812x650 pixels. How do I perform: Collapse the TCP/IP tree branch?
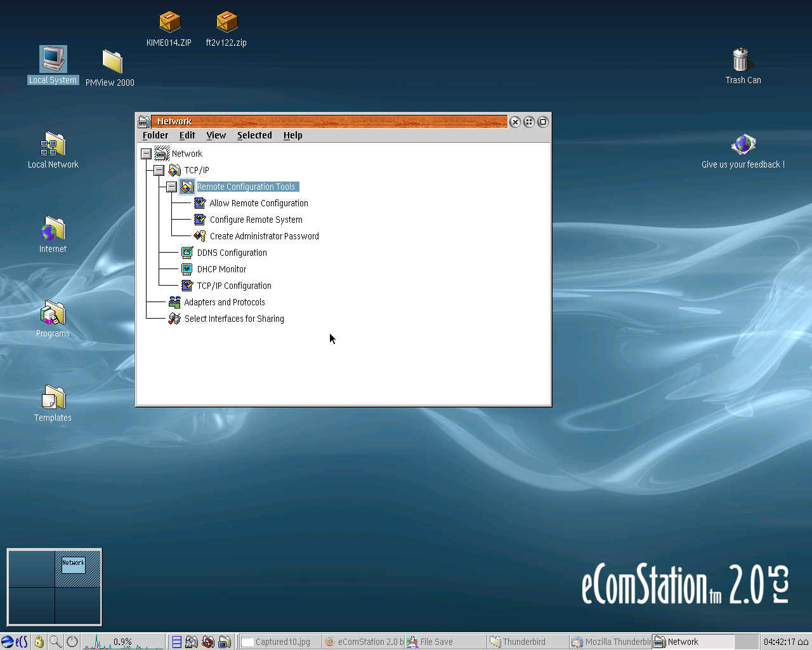(x=159, y=170)
